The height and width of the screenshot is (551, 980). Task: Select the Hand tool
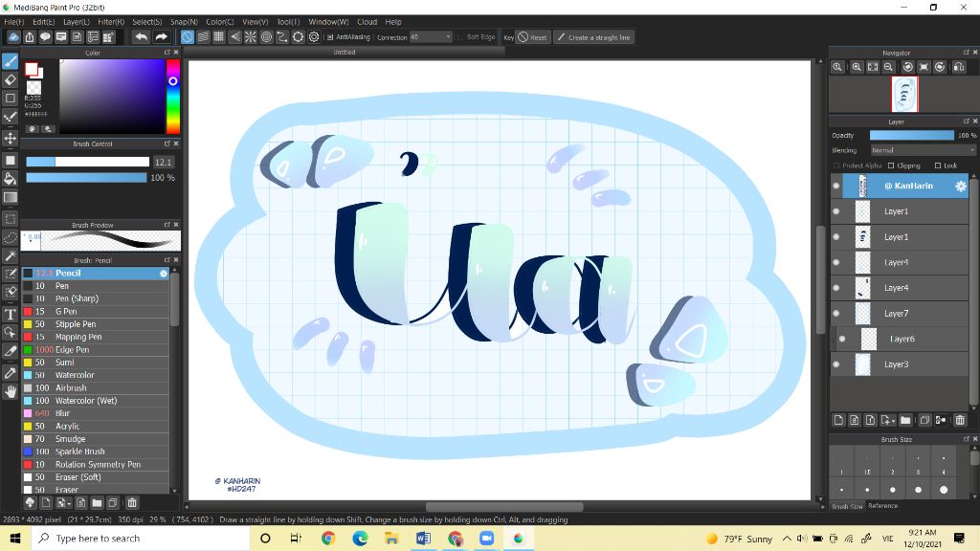click(x=10, y=391)
